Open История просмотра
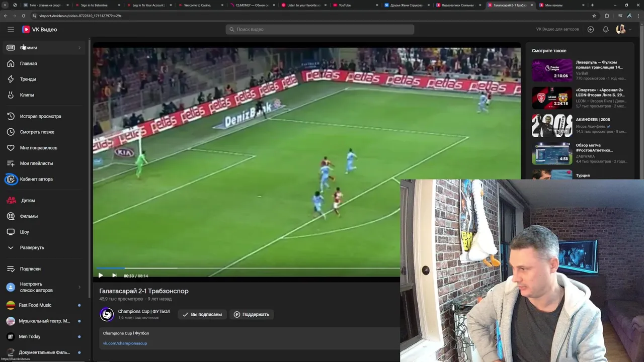The width and height of the screenshot is (644, 362). coord(44,116)
